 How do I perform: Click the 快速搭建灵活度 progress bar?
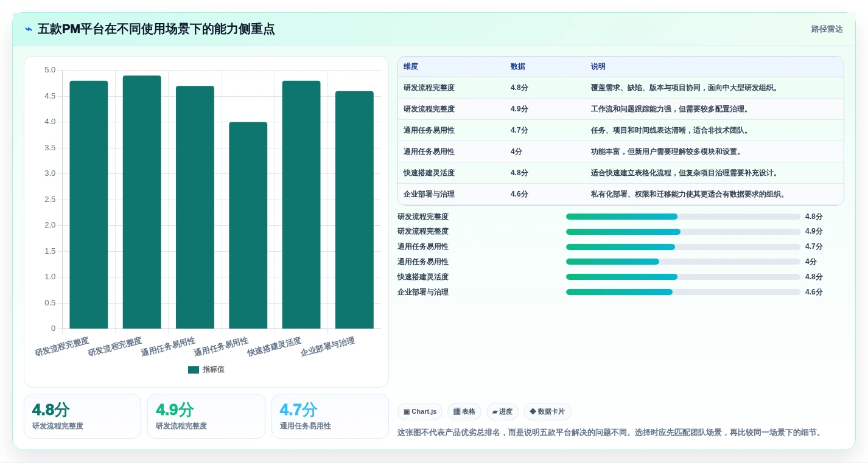tap(683, 277)
